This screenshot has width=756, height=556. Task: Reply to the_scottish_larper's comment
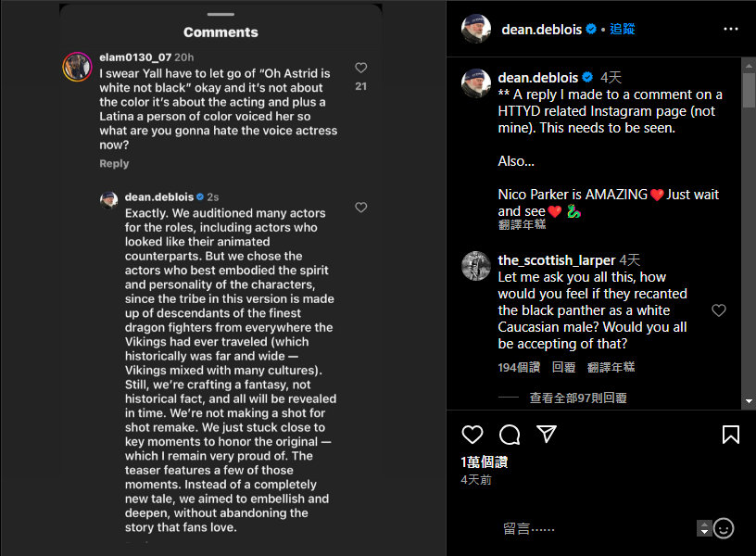tap(563, 367)
